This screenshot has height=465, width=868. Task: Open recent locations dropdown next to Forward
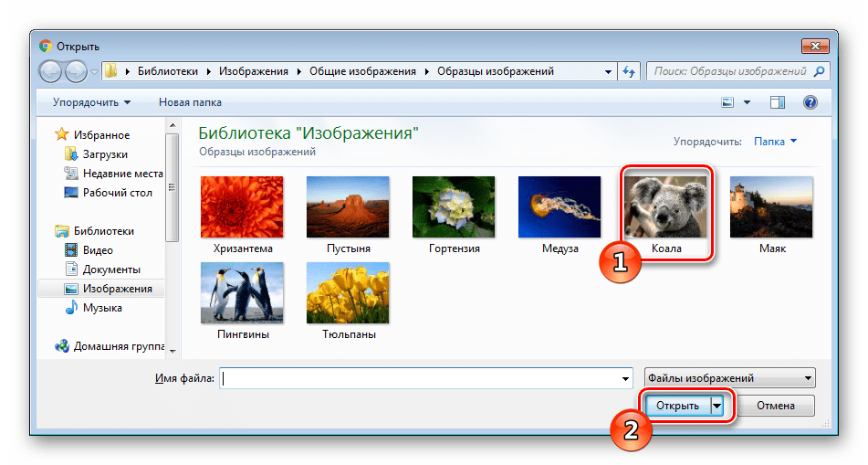94,72
